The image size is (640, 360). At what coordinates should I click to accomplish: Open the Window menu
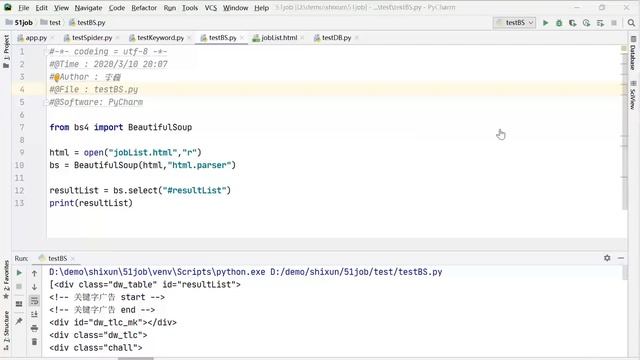pyautogui.click(x=236, y=8)
